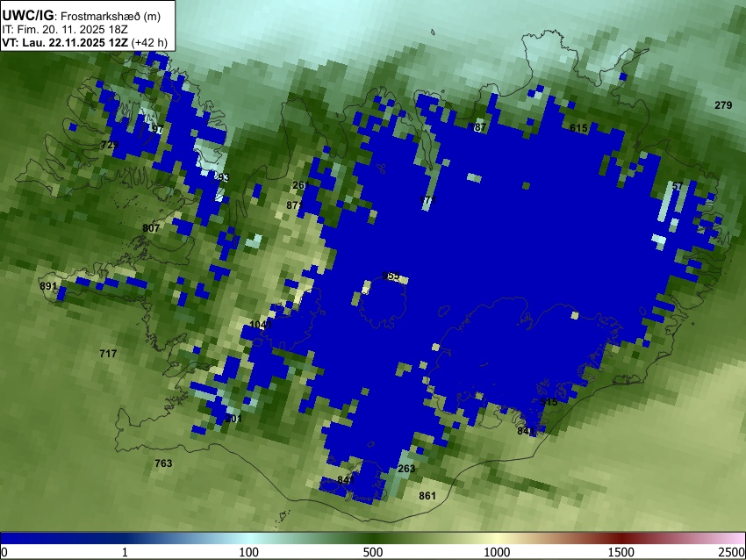
Task: Click the '0' color scale label
Action: point(4,552)
